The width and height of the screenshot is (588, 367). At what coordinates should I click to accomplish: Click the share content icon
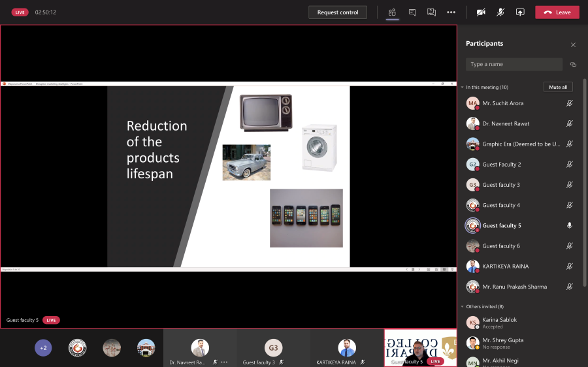click(x=520, y=12)
